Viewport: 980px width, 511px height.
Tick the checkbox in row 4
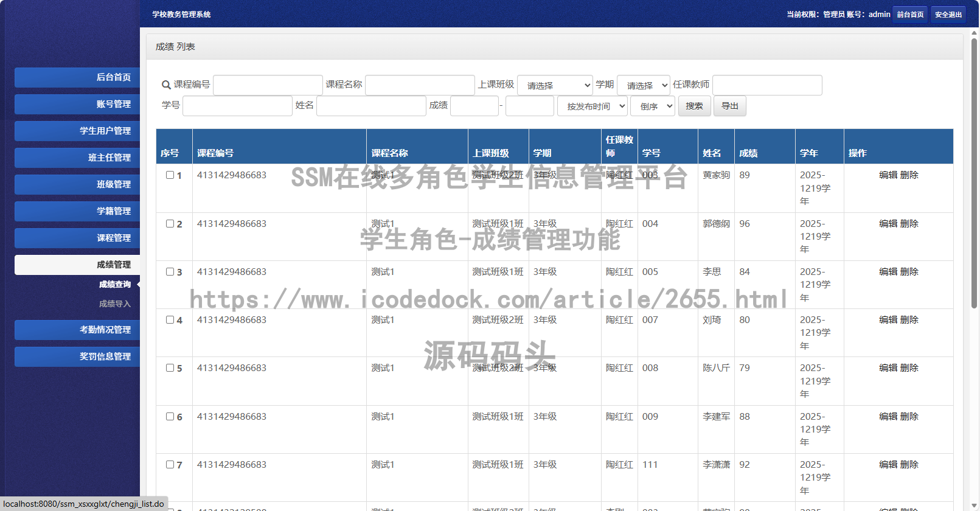click(x=170, y=320)
